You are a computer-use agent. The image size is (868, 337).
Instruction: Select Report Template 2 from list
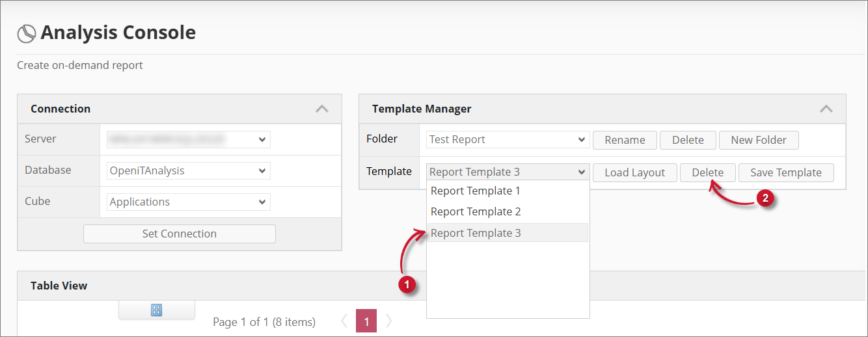[x=476, y=212]
